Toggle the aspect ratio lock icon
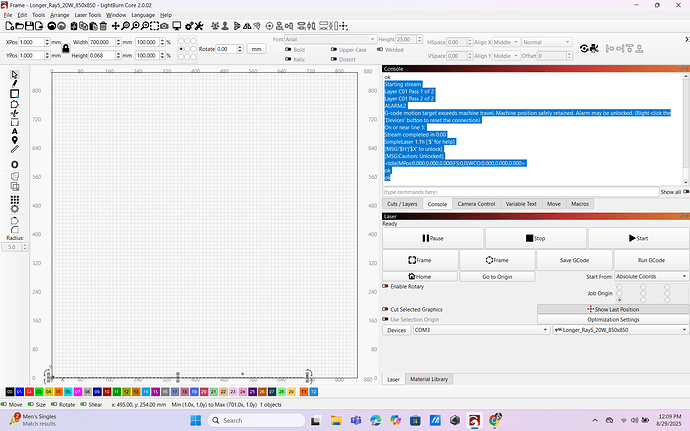The width and height of the screenshot is (690, 431). coord(66,48)
